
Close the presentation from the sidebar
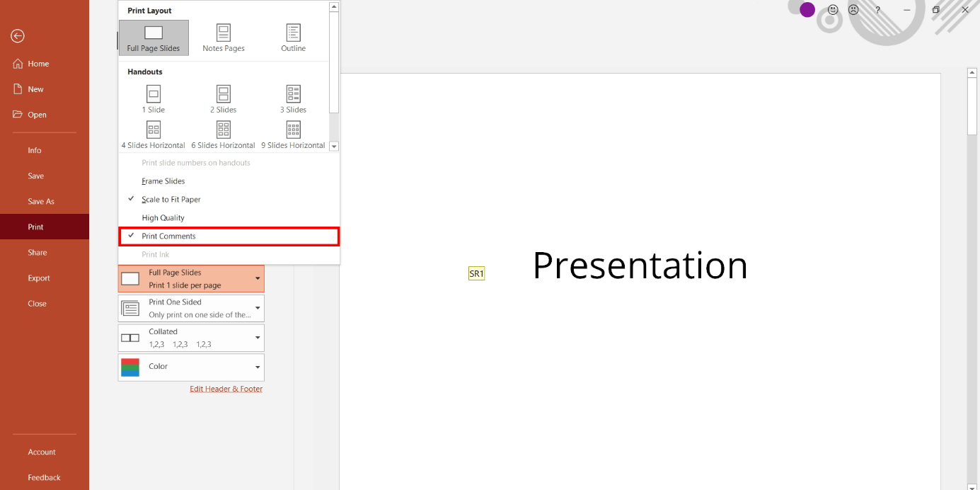coord(45,303)
